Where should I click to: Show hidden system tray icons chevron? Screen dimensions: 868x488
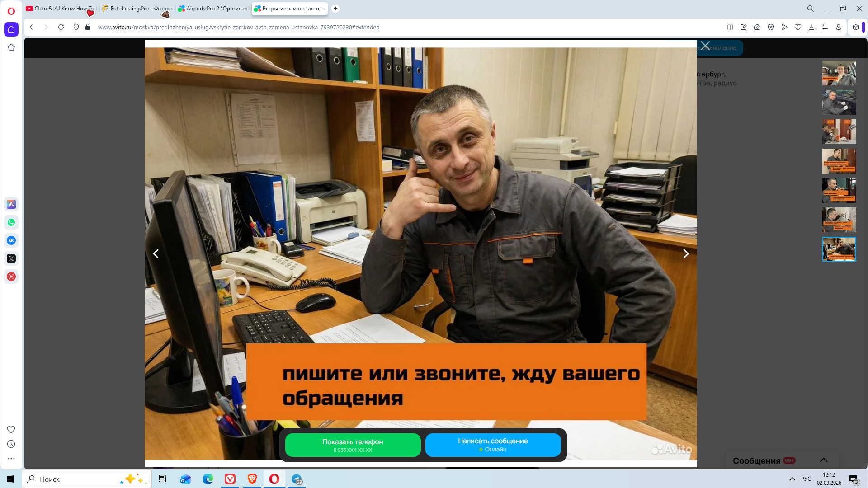coord(793,479)
